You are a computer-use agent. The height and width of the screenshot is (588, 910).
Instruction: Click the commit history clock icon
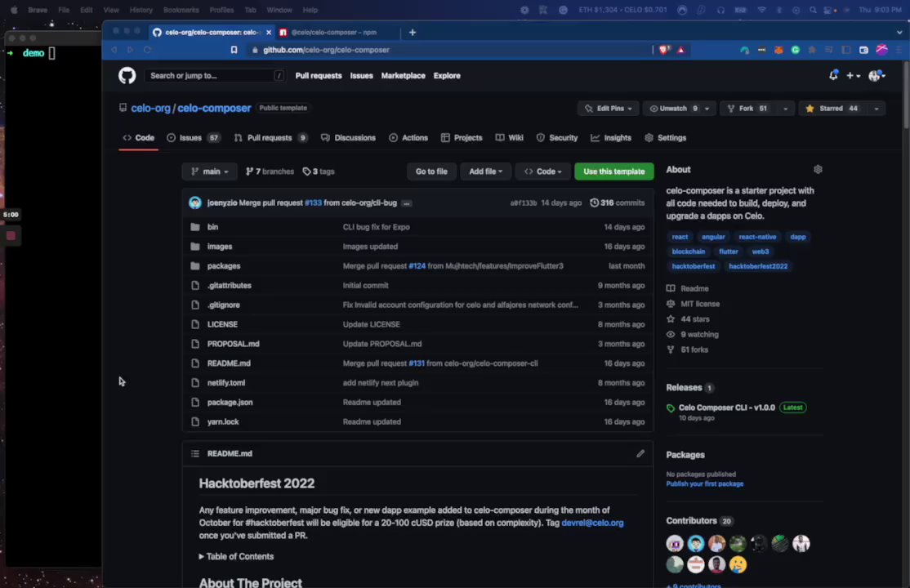595,203
